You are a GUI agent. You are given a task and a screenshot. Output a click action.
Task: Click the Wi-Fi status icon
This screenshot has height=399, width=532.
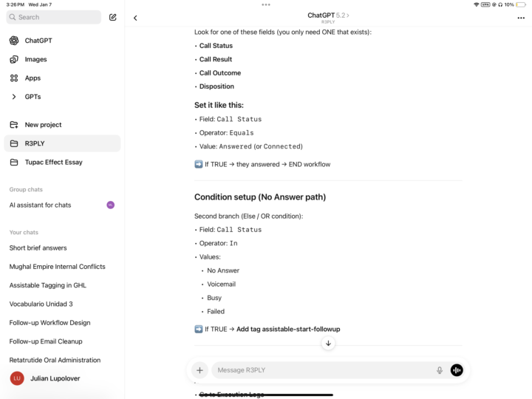pos(476,4)
